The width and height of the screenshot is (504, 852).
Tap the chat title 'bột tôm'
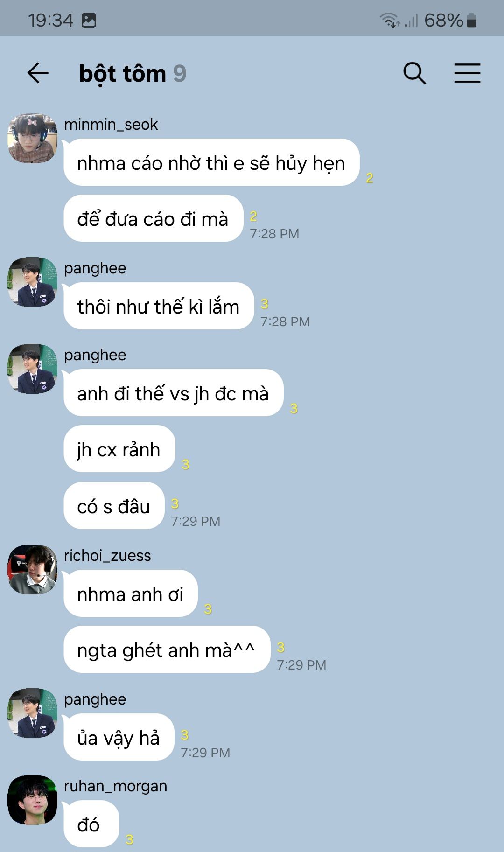click(122, 74)
